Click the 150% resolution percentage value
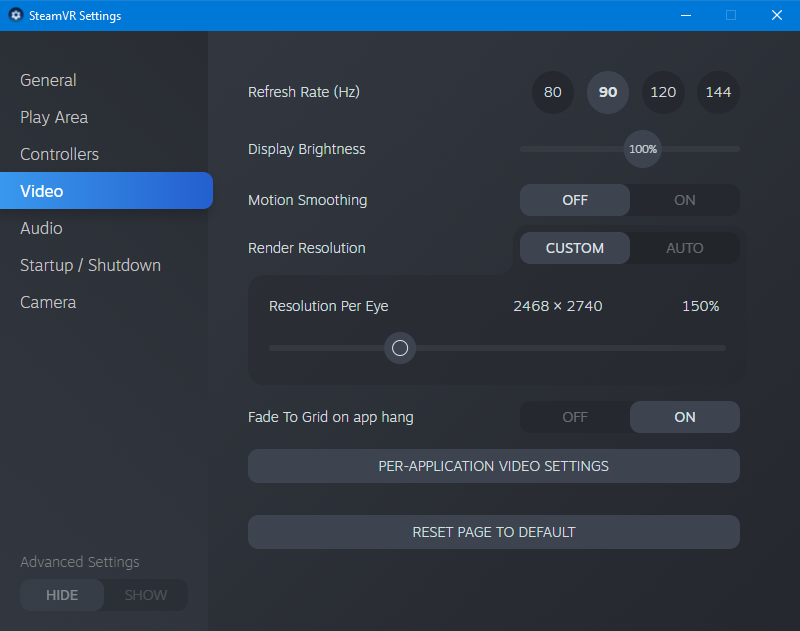 pos(701,306)
